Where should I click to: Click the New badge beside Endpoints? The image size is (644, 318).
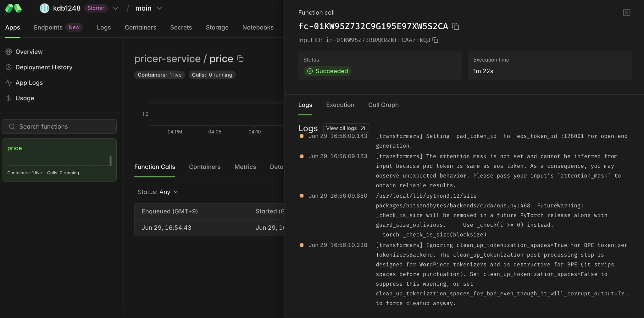click(x=74, y=27)
